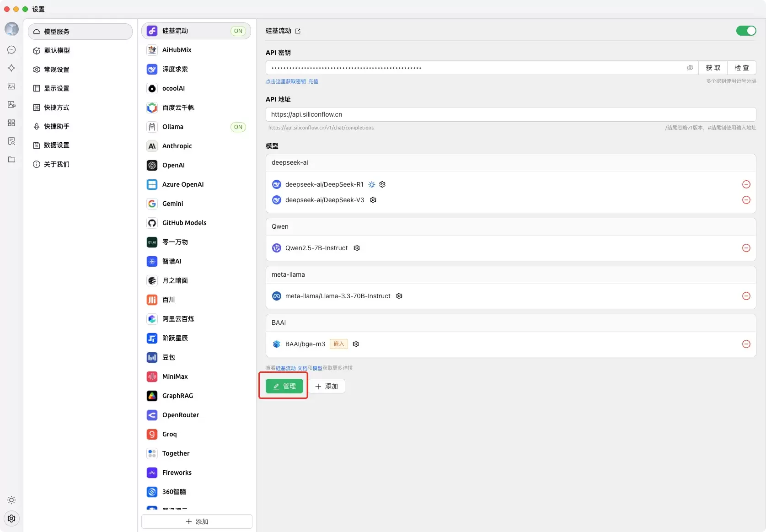Select the 深度求索 provider
Viewport: 766px width, 532px height.
(196, 69)
